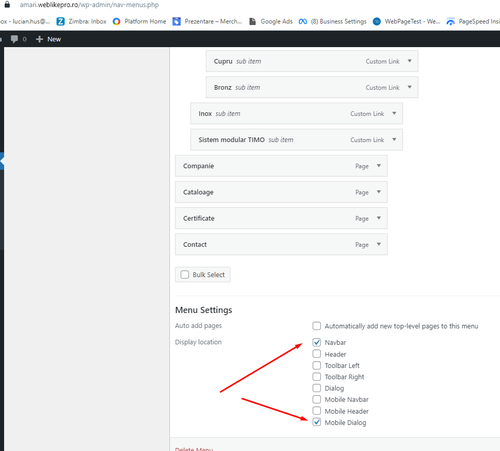Open the Platform Home bookmark link
The width and height of the screenshot is (500, 451).
[139, 22]
